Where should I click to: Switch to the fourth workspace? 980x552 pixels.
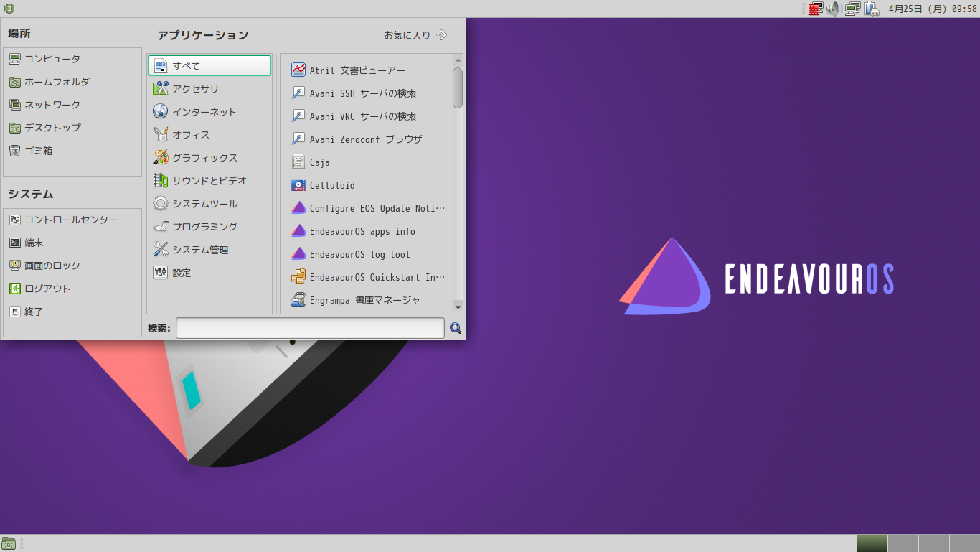[964, 543]
